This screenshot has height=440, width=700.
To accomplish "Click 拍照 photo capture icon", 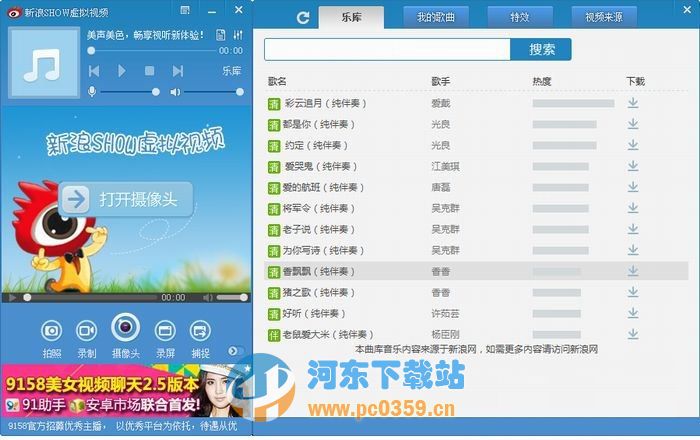I will click(52, 331).
